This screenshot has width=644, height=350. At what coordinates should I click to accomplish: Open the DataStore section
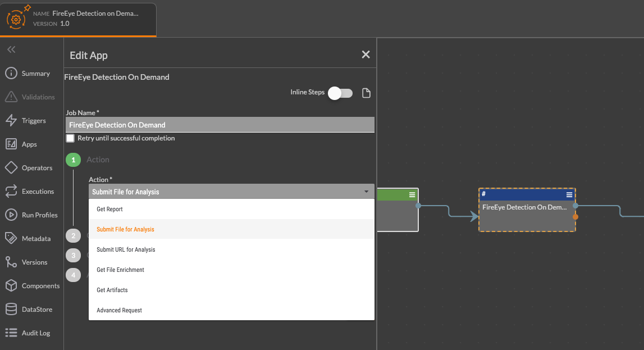pyautogui.click(x=29, y=310)
